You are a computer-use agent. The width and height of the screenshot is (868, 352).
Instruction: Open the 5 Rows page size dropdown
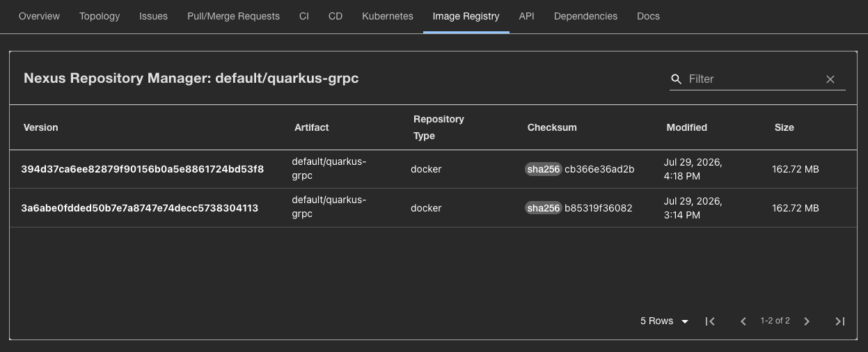coord(665,321)
